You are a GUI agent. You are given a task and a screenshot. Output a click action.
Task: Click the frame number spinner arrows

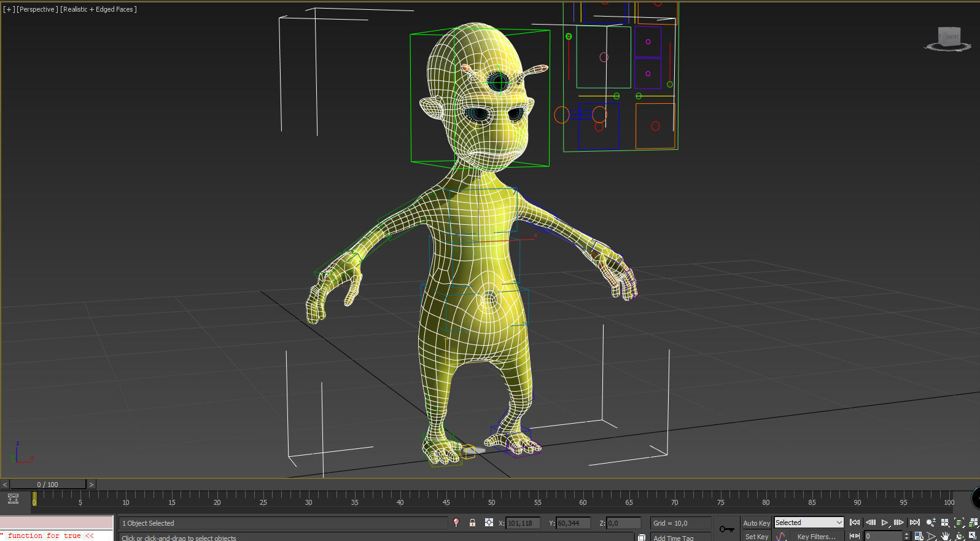coord(906,536)
